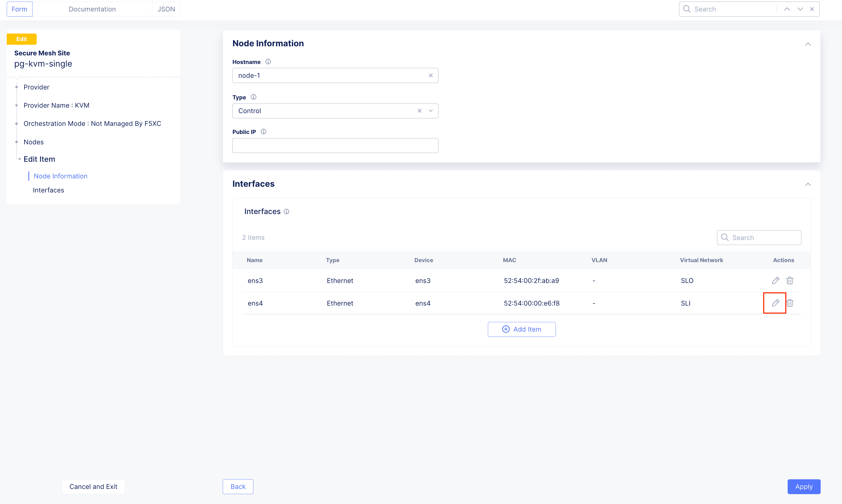Click the Public IP info icon

click(263, 132)
